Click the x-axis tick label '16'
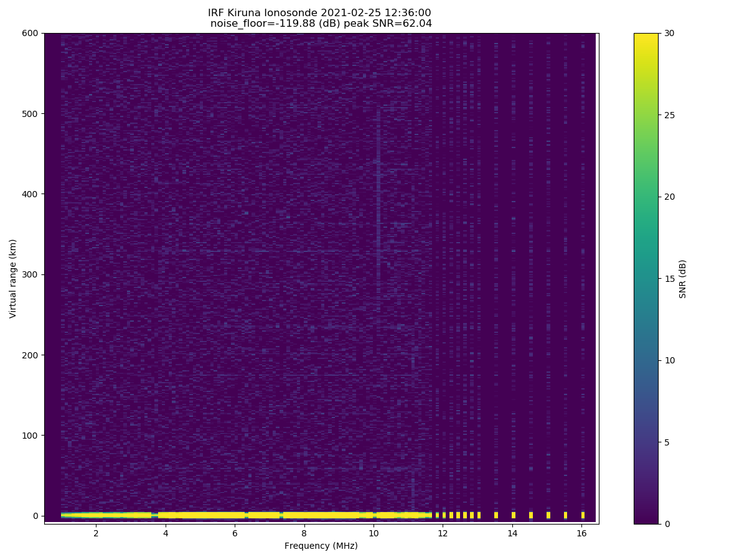This screenshot has height=560, width=747. pyautogui.click(x=581, y=533)
